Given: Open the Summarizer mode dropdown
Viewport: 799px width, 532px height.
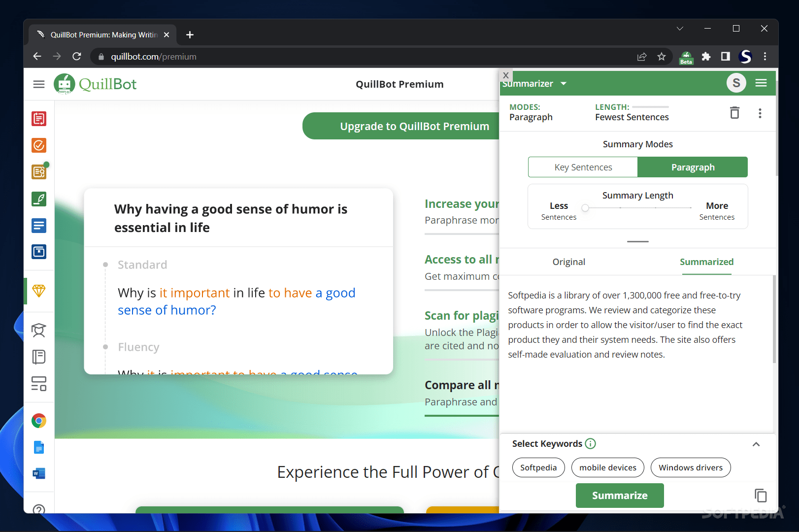Looking at the screenshot, I should pos(564,83).
